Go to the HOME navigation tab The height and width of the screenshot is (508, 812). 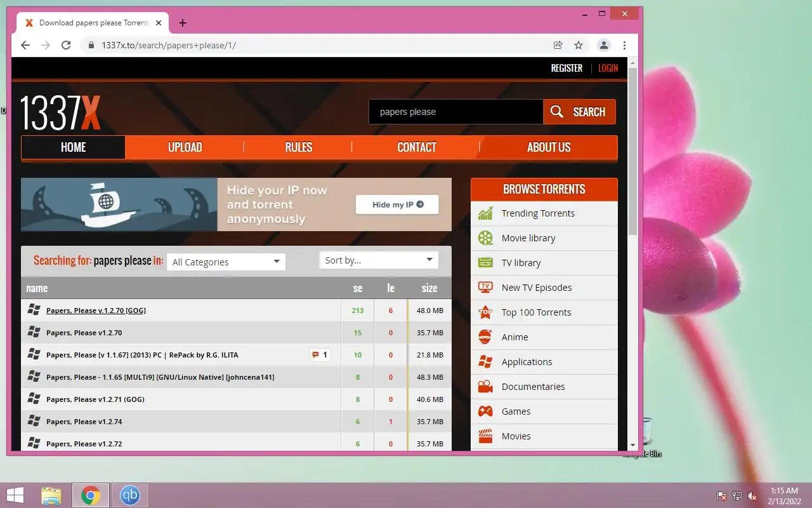pos(73,147)
